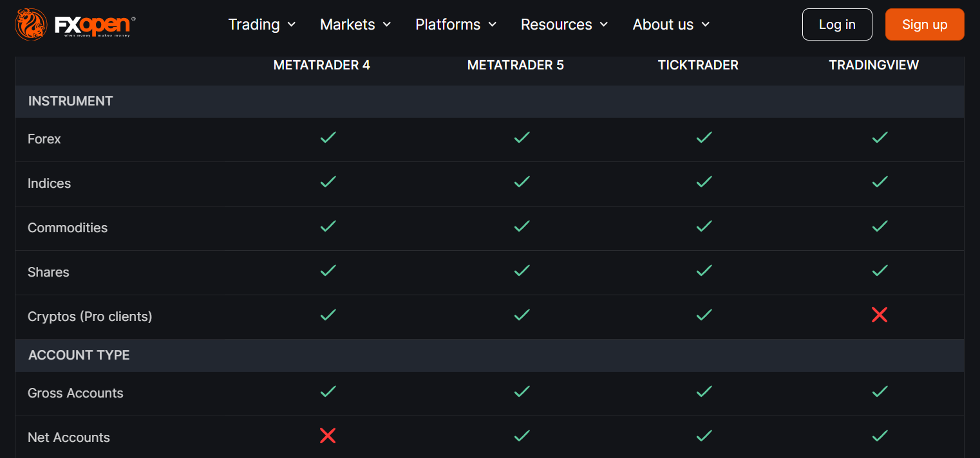Viewport: 980px width, 458px height.
Task: Click Gross Accounts checkmark under MetaTrader 5
Action: coord(522,391)
